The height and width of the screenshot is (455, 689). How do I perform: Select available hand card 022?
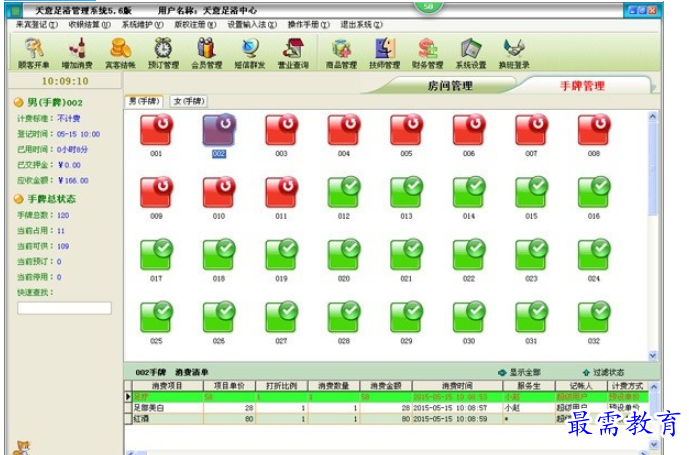(x=469, y=260)
